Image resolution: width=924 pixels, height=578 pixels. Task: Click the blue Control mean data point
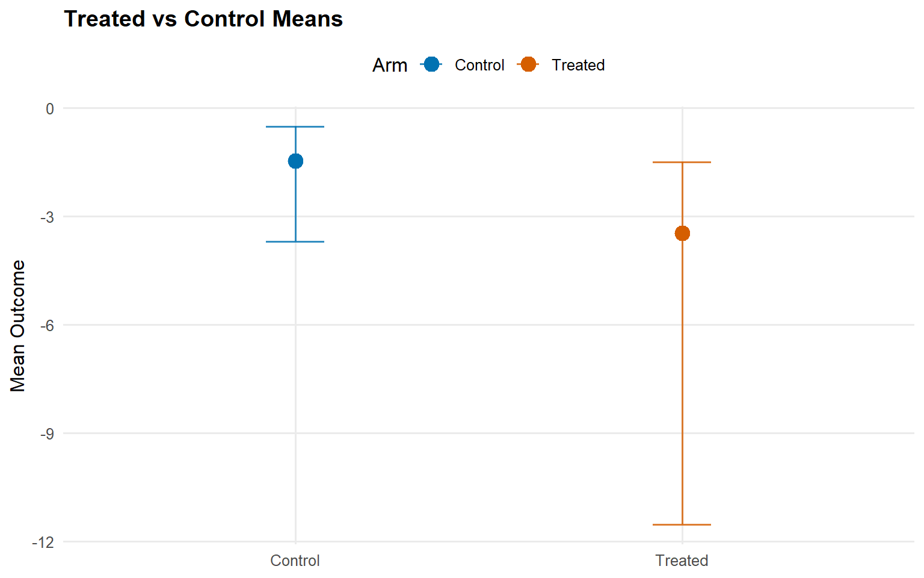point(295,161)
